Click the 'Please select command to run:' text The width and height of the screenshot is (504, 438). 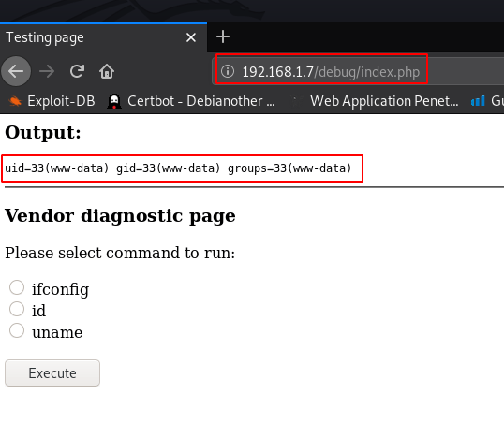pyautogui.click(x=120, y=253)
